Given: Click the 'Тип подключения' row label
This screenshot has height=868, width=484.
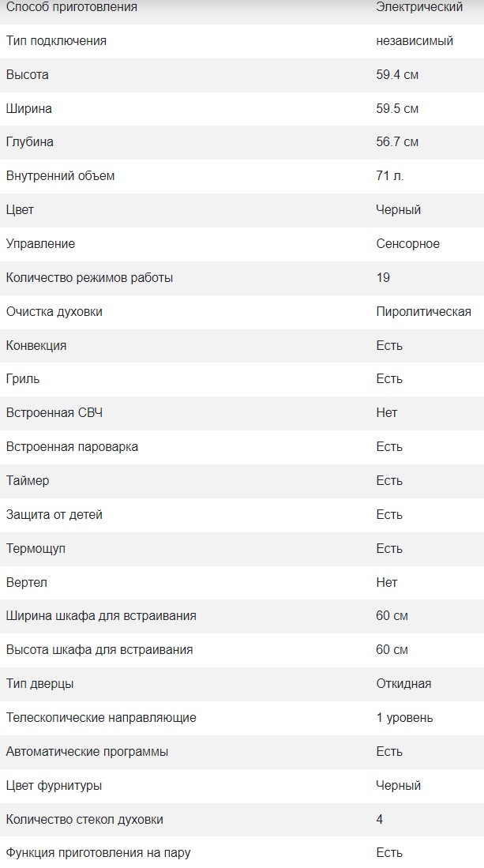Looking at the screenshot, I should pos(56,41).
